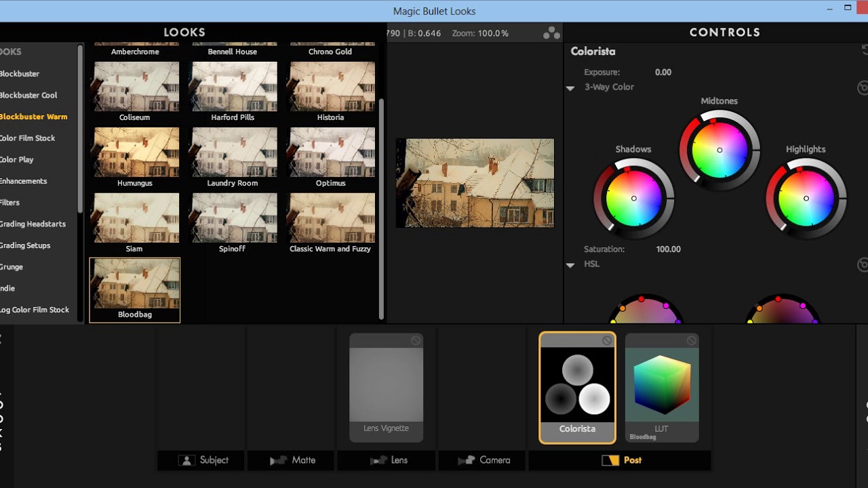Select the Enhancements category
This screenshot has height=488, width=868.
23,181
